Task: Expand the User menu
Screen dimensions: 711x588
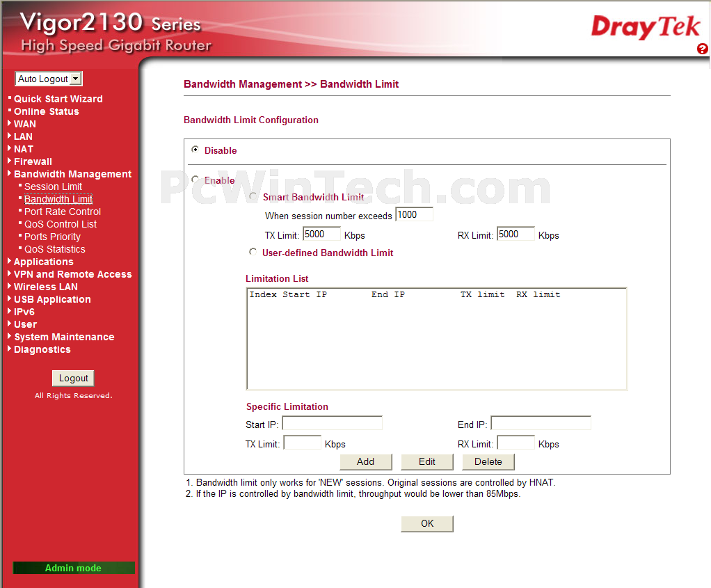Action: (x=25, y=324)
